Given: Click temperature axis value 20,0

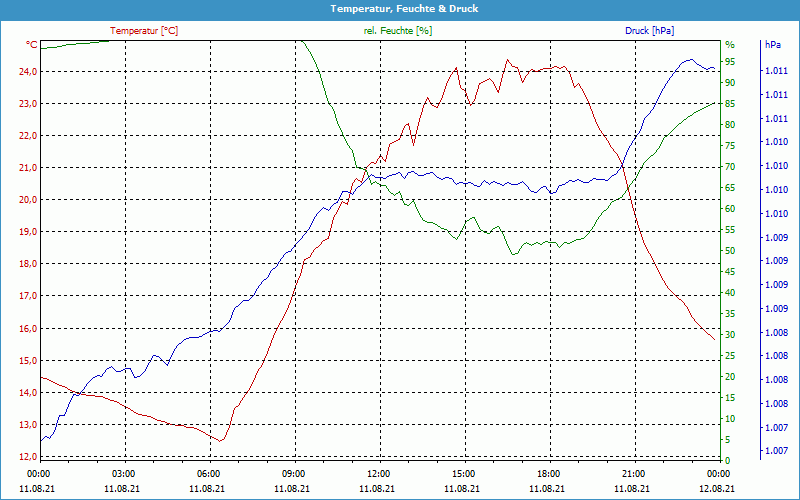Looking at the screenshot, I should (29, 199).
